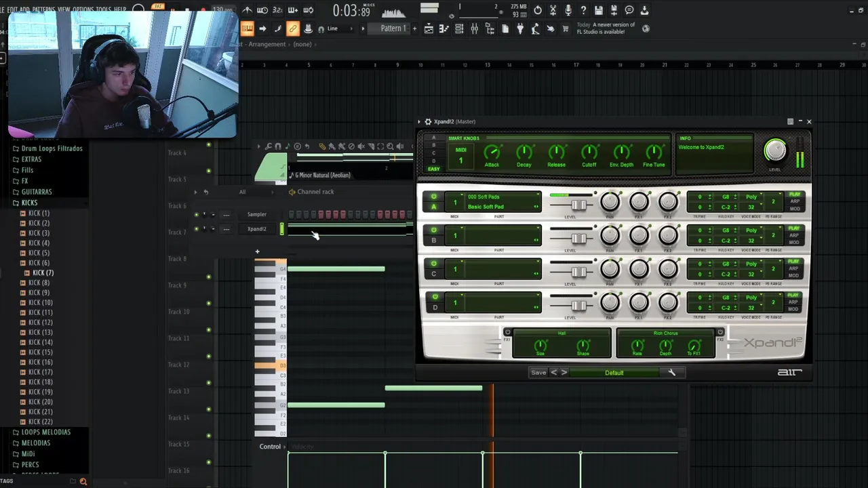
Task: Toggle power button for Xpand!2 part B
Action: pos(434,230)
